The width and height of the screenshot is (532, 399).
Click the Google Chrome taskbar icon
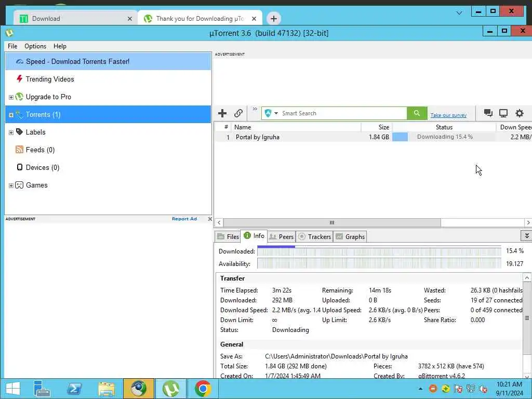203,389
